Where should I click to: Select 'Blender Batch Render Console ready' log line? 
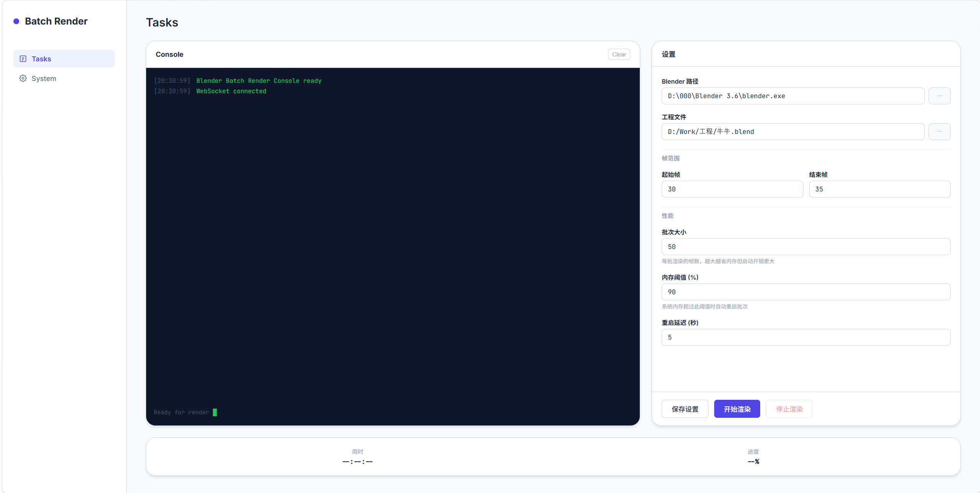point(259,81)
